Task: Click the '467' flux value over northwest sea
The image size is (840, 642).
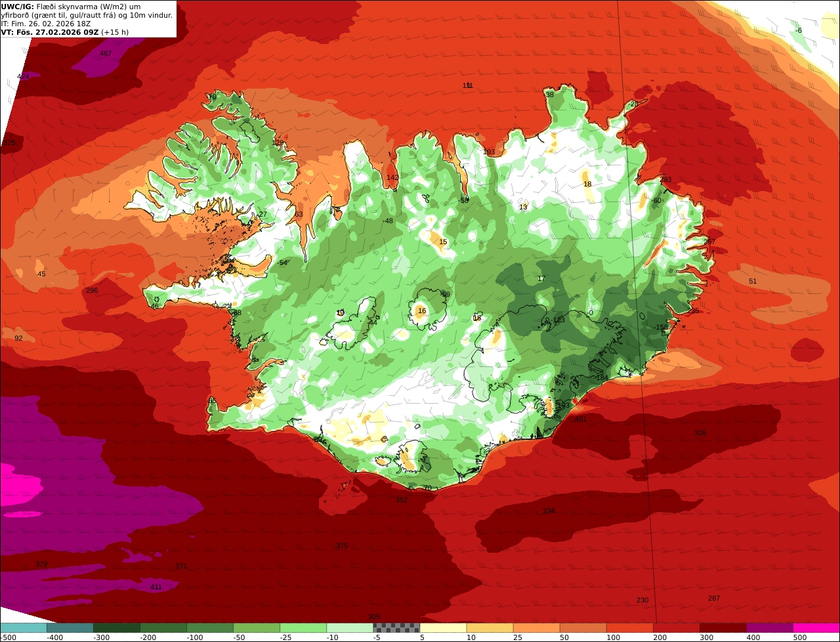Action: 106,54
